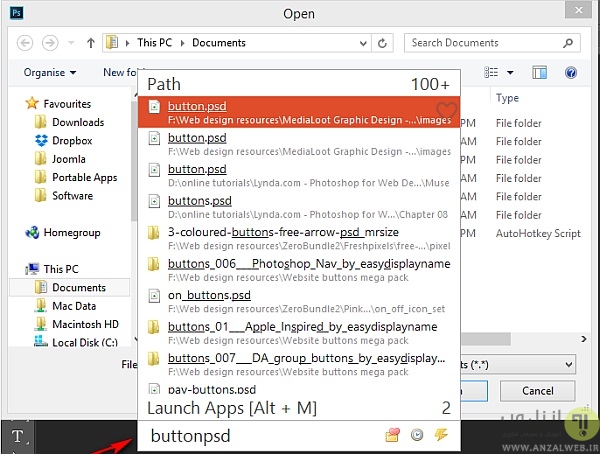This screenshot has width=600, height=454.
Task: Open the Organise dropdown menu
Action: click(x=50, y=73)
